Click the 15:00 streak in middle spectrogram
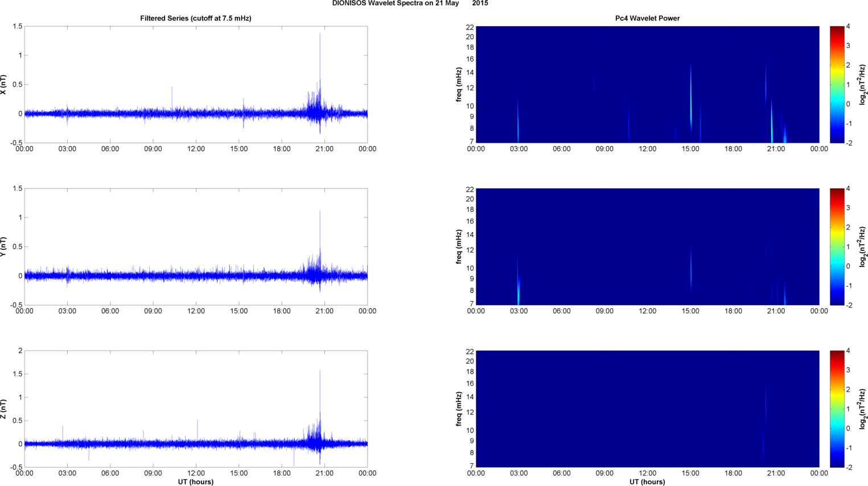 691,270
